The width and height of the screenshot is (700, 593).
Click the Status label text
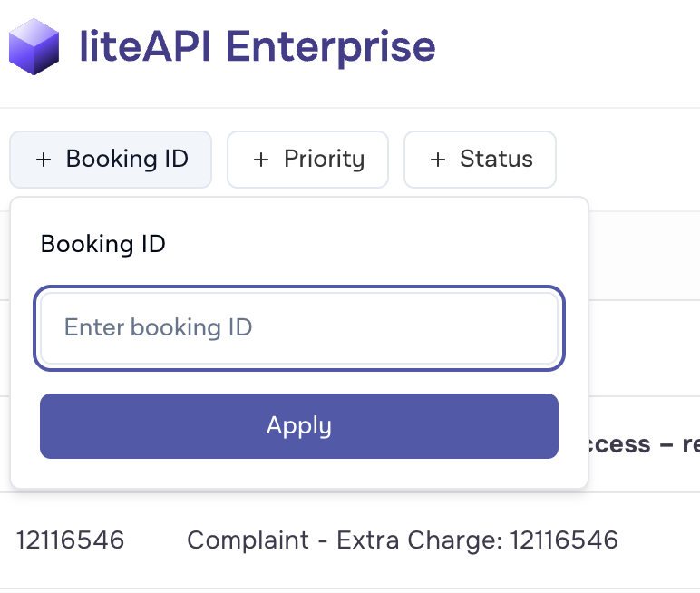tap(496, 159)
